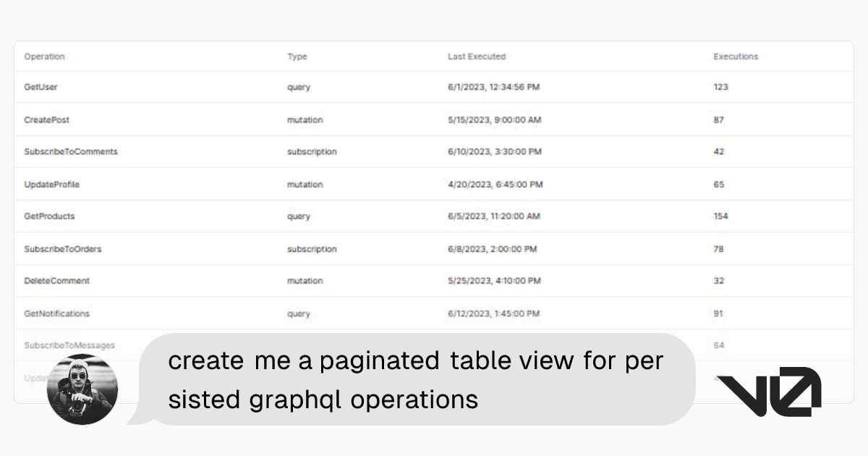Open the DeleteComment operation
Image resolution: width=868 pixels, height=456 pixels.
57,281
